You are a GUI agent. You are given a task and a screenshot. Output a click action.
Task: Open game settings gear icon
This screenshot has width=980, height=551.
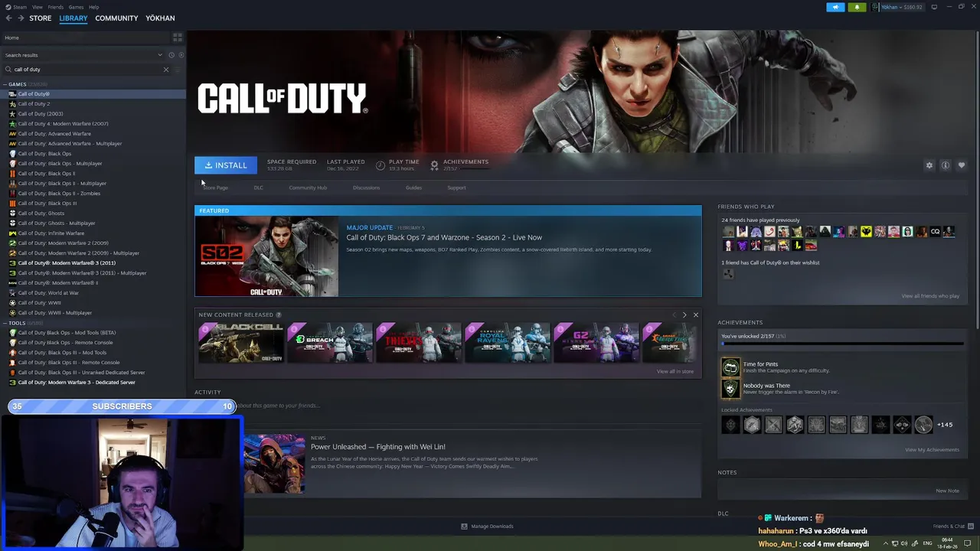point(929,165)
